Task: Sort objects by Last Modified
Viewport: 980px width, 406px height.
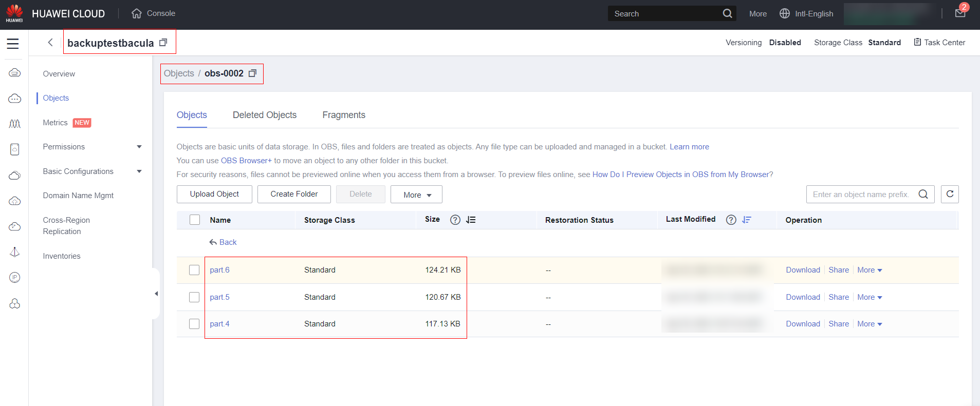Action: 747,220
